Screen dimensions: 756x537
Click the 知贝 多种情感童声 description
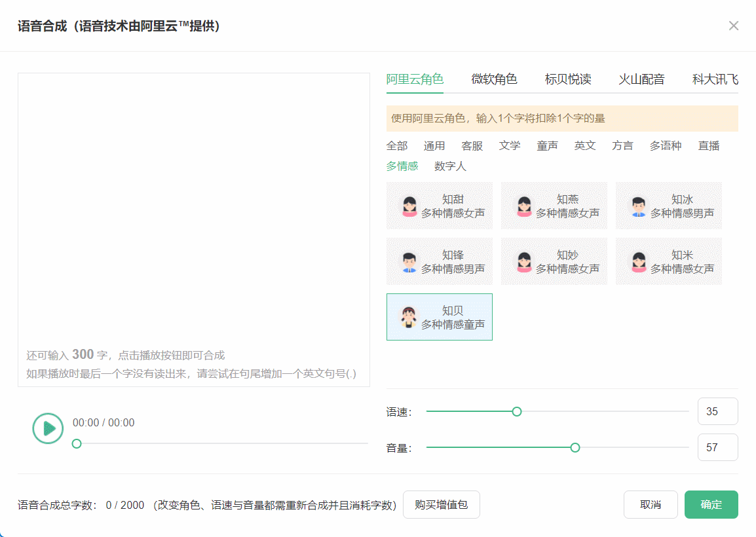coord(453,325)
